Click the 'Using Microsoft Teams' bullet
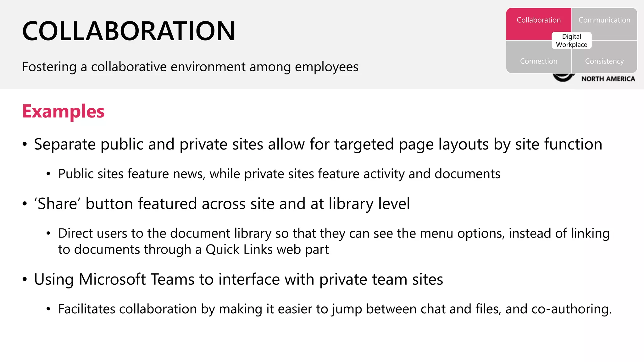Viewport: 644px width, 362px height. click(238, 279)
